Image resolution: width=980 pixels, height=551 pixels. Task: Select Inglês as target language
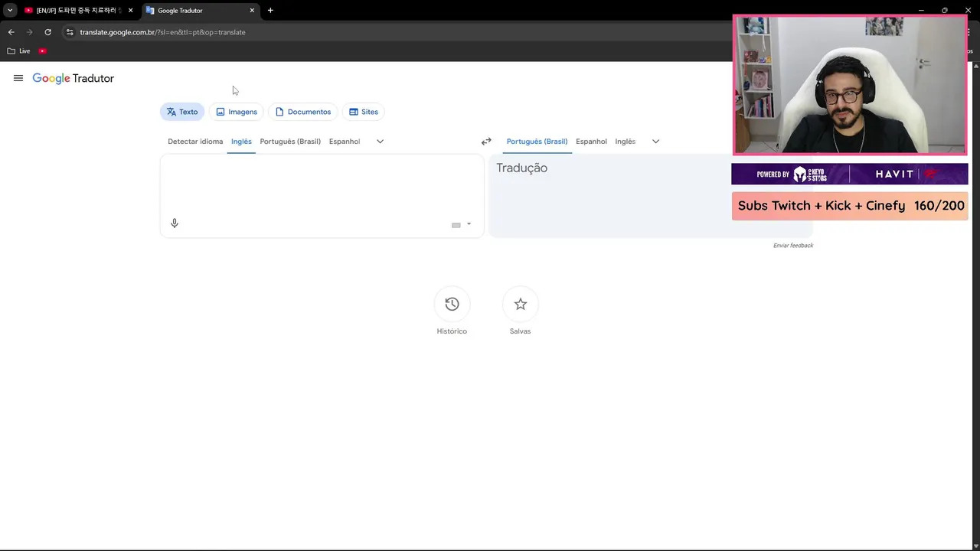(x=626, y=142)
